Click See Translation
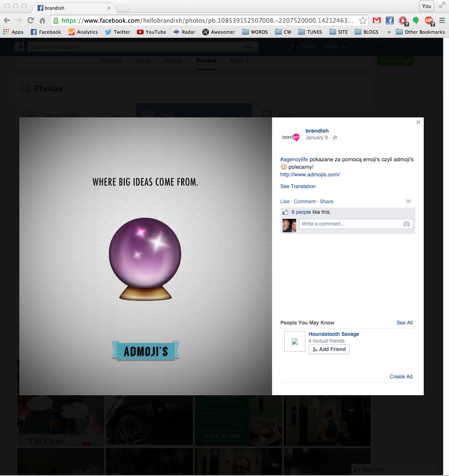The width and height of the screenshot is (449, 476). point(298,186)
